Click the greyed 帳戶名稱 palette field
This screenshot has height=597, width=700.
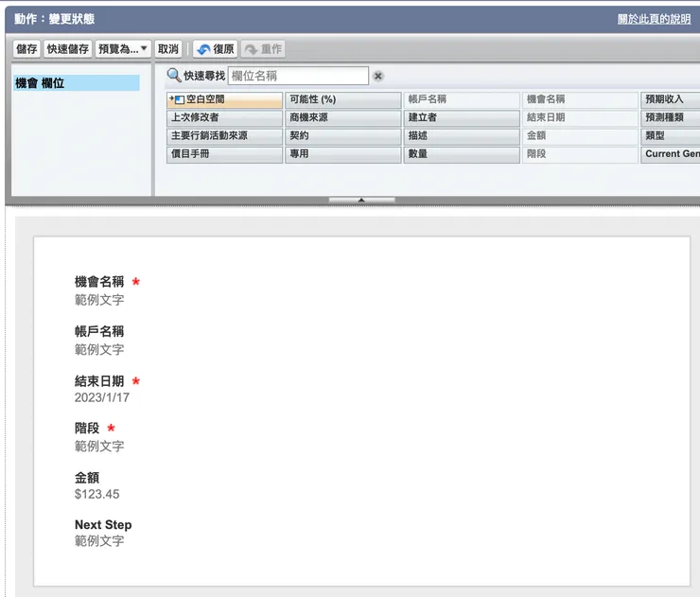pos(462,99)
